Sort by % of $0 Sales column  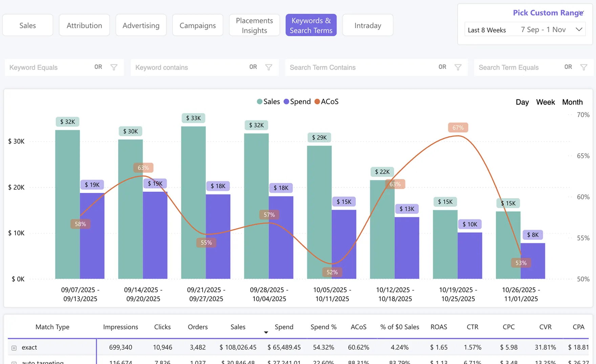(x=400, y=327)
